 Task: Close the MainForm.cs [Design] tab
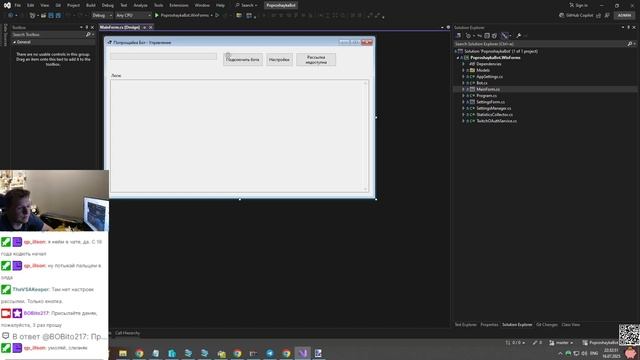(x=151, y=27)
